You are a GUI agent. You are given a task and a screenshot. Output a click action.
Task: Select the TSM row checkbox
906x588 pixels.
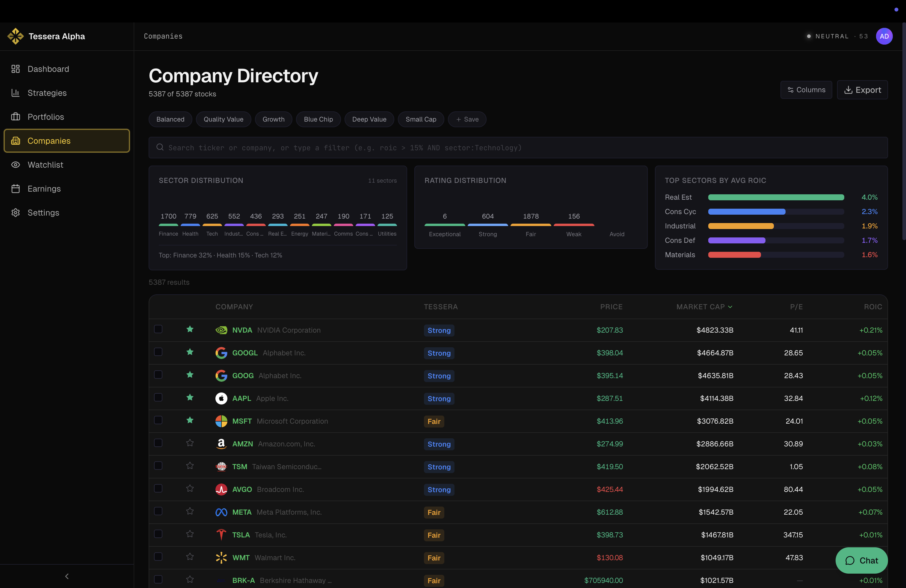158,466
